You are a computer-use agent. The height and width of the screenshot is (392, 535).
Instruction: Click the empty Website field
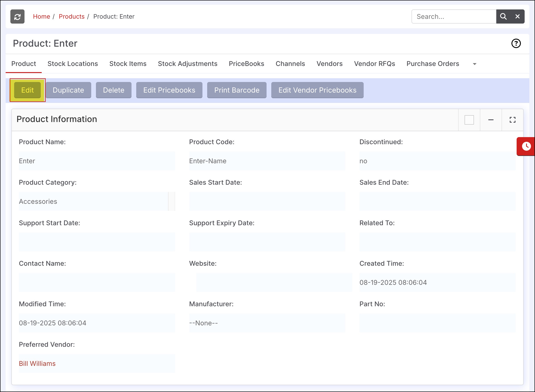[x=274, y=282]
